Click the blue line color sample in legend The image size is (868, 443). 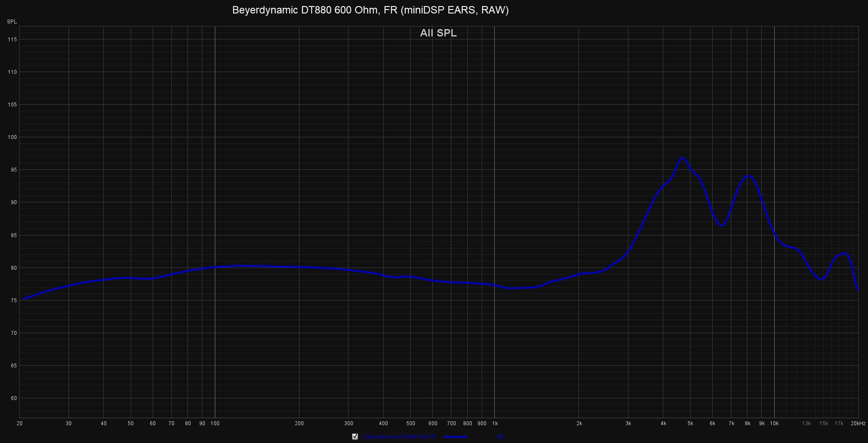455,436
